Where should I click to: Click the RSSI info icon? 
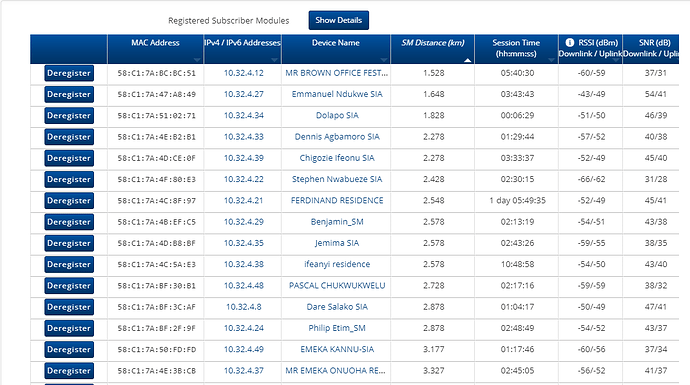point(569,43)
